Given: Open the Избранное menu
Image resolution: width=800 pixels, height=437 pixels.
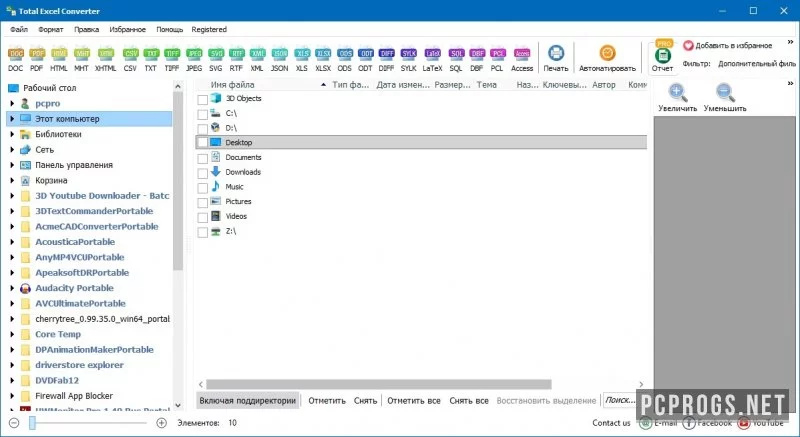Looking at the screenshot, I should point(128,30).
